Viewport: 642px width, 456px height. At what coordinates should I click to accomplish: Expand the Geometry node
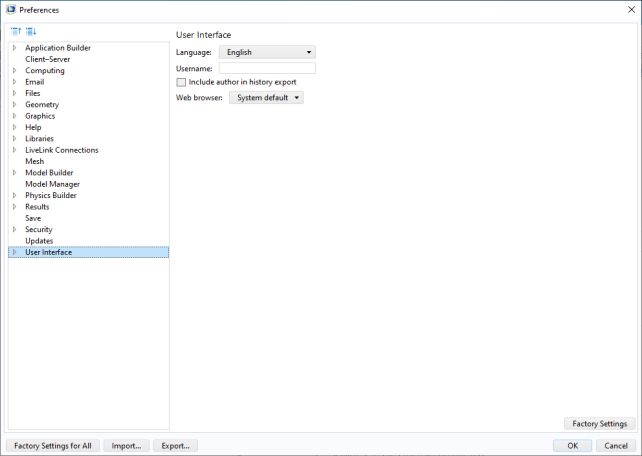(15, 104)
